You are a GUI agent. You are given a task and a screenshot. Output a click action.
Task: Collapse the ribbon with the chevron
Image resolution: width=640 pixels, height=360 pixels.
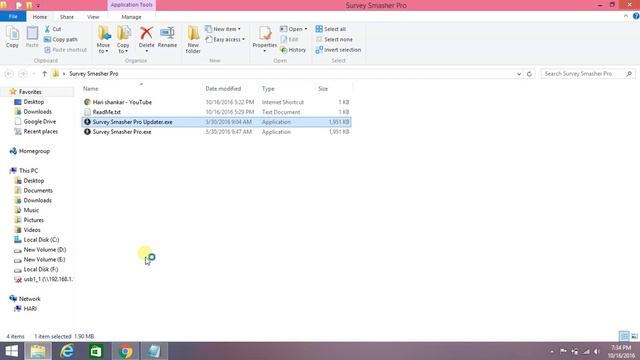(x=626, y=16)
